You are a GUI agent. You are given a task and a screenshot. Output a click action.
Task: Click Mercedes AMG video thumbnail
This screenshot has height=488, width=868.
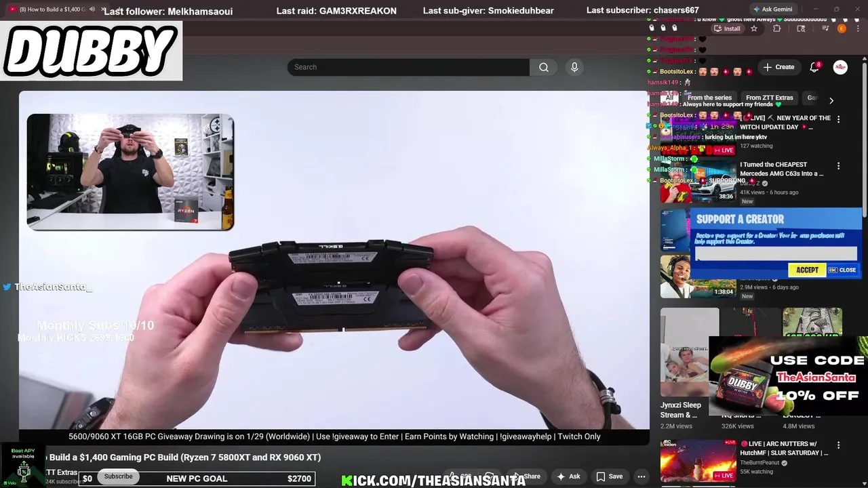pyautogui.click(x=698, y=182)
